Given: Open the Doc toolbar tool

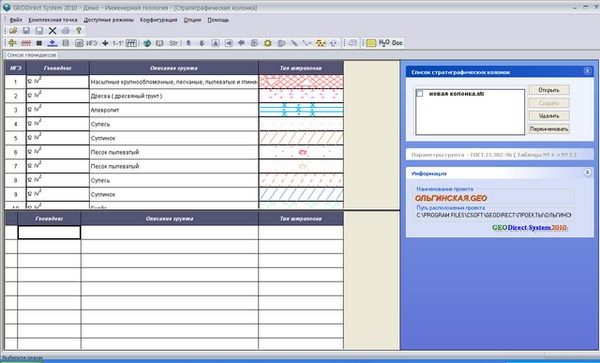Looking at the screenshot, I should 397,43.
